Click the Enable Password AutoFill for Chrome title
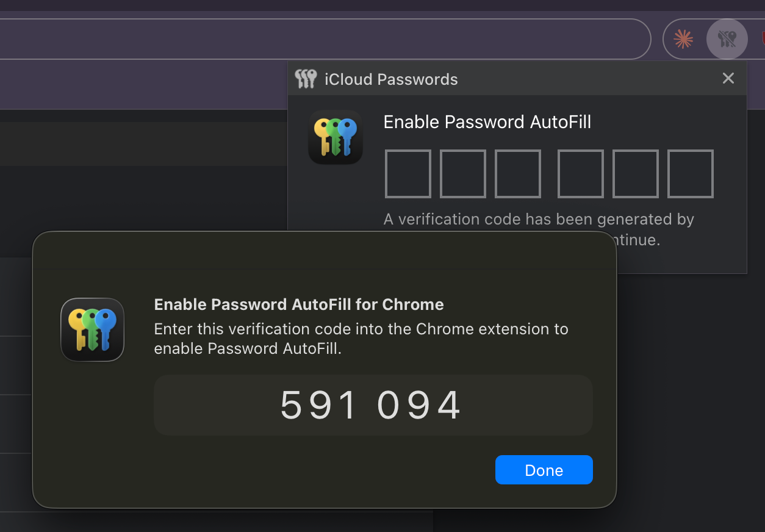765x532 pixels. click(298, 304)
